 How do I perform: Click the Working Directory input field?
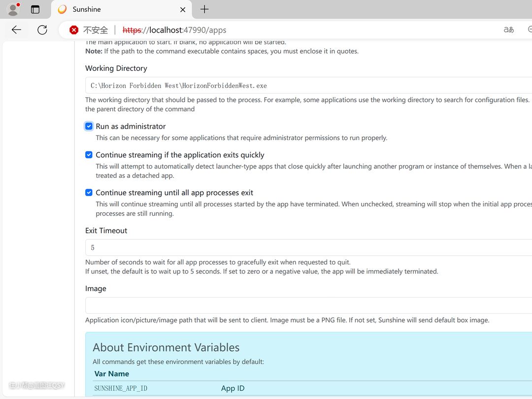pyautogui.click(x=308, y=86)
